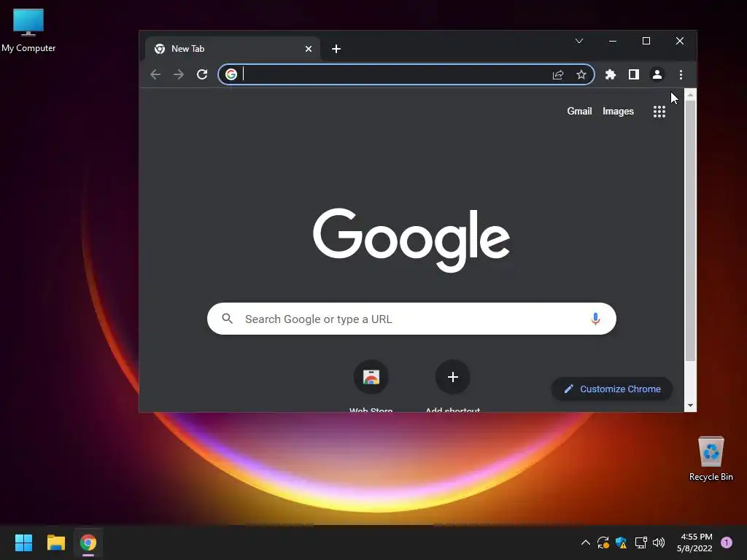Open the notification badge showing 1
This screenshot has width=747, height=560.
click(727, 542)
